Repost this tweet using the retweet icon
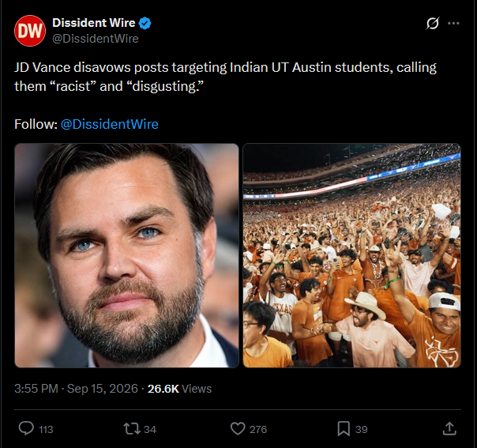Screen dimensions: 477x448 [x=132, y=428]
